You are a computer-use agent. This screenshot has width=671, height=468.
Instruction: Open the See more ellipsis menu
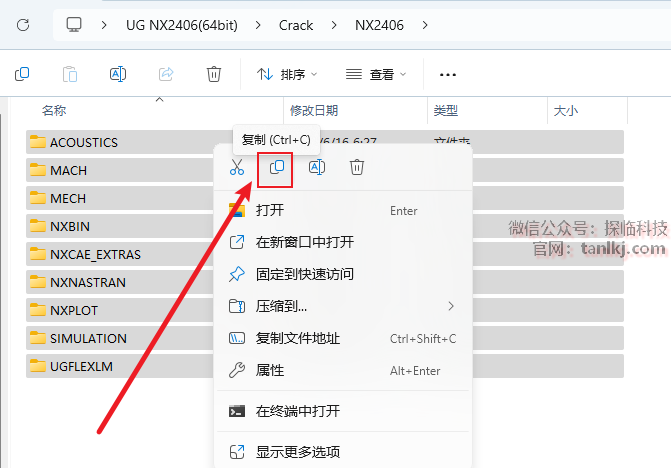(448, 75)
